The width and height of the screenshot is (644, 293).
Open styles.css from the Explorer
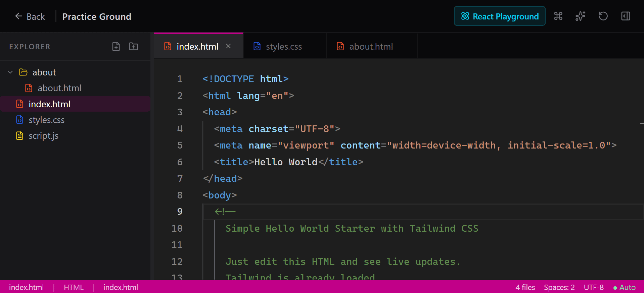point(46,120)
